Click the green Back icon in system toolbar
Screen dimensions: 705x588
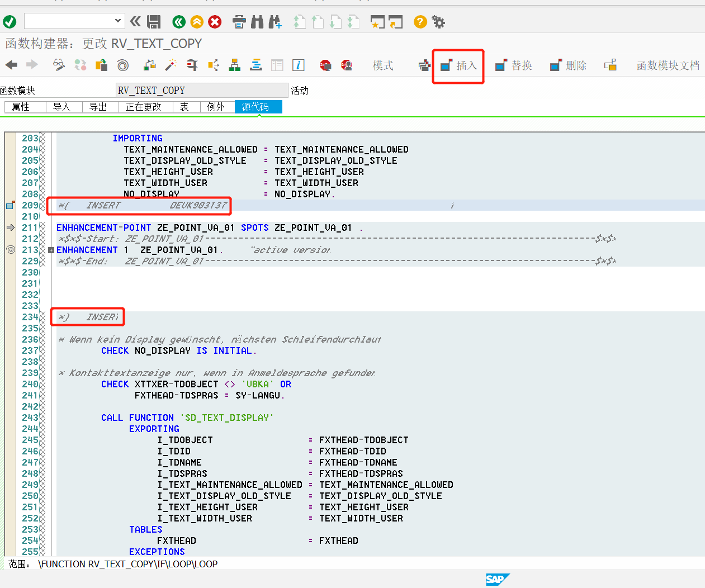[x=179, y=22]
